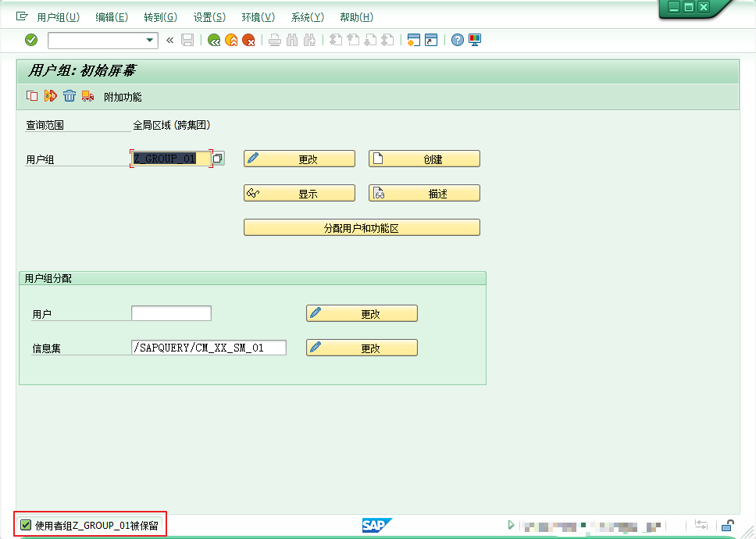Open the 转到(G) menu
Image resolution: width=756 pixels, height=539 pixels.
pyautogui.click(x=161, y=17)
